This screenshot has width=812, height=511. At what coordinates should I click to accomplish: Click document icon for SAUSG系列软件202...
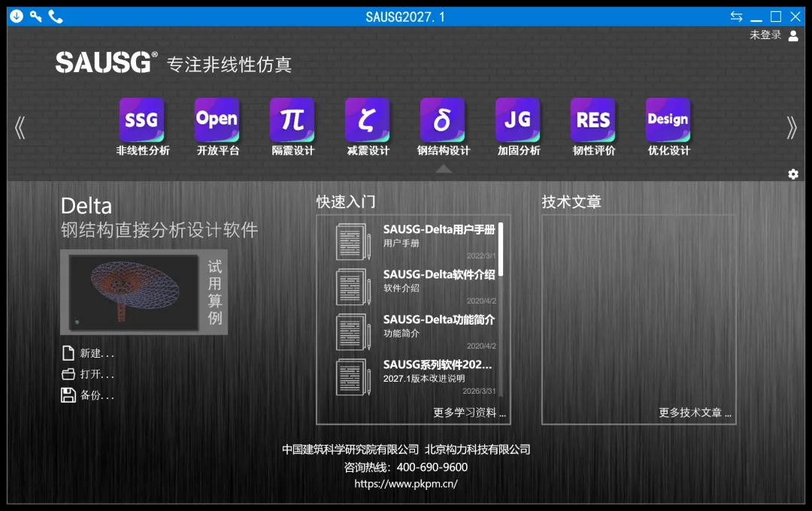353,376
